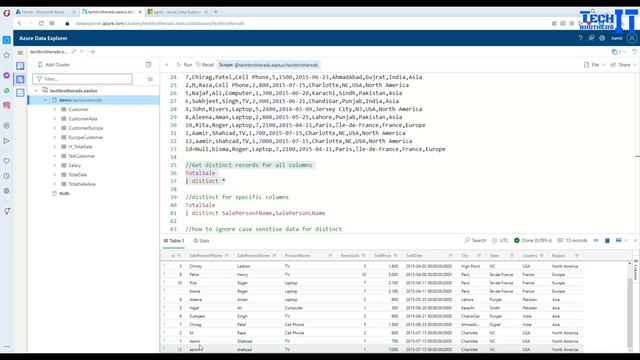Expand the EuropeCustomer table node
Image resolution: width=640 pixels, height=360 pixels.
tap(55, 138)
